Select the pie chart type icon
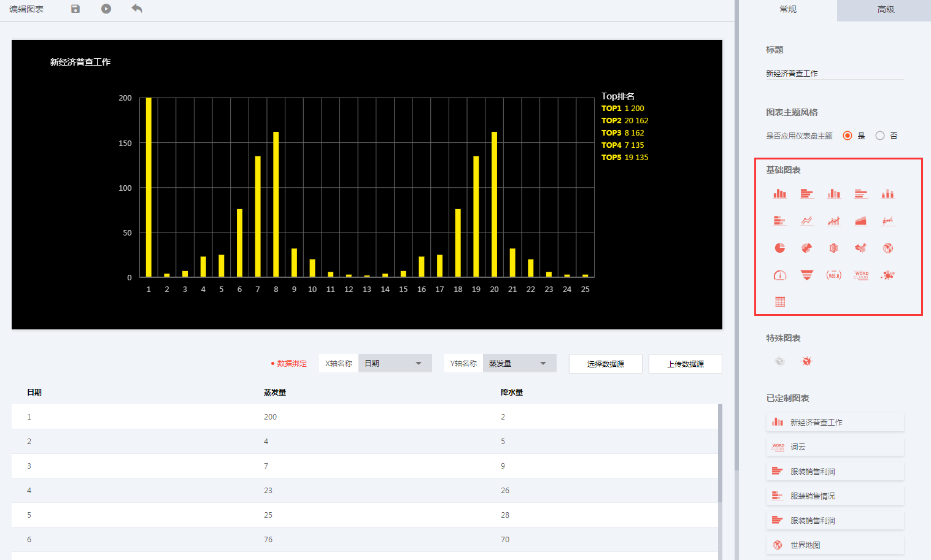The height and width of the screenshot is (560, 931). (x=779, y=248)
